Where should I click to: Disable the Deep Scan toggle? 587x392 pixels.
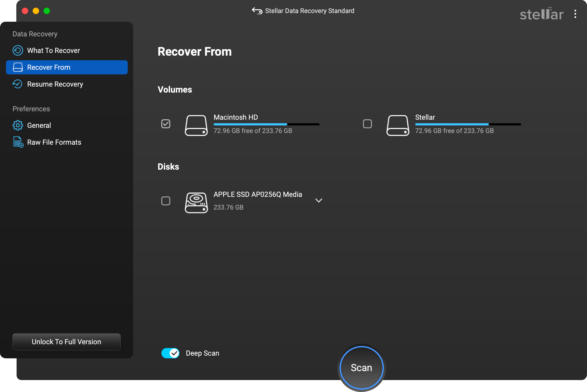click(x=170, y=353)
